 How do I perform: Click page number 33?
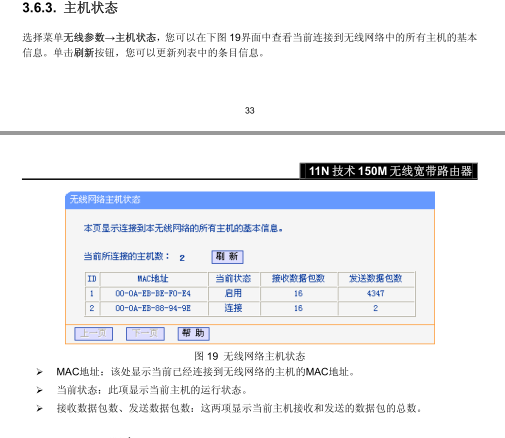click(250, 111)
